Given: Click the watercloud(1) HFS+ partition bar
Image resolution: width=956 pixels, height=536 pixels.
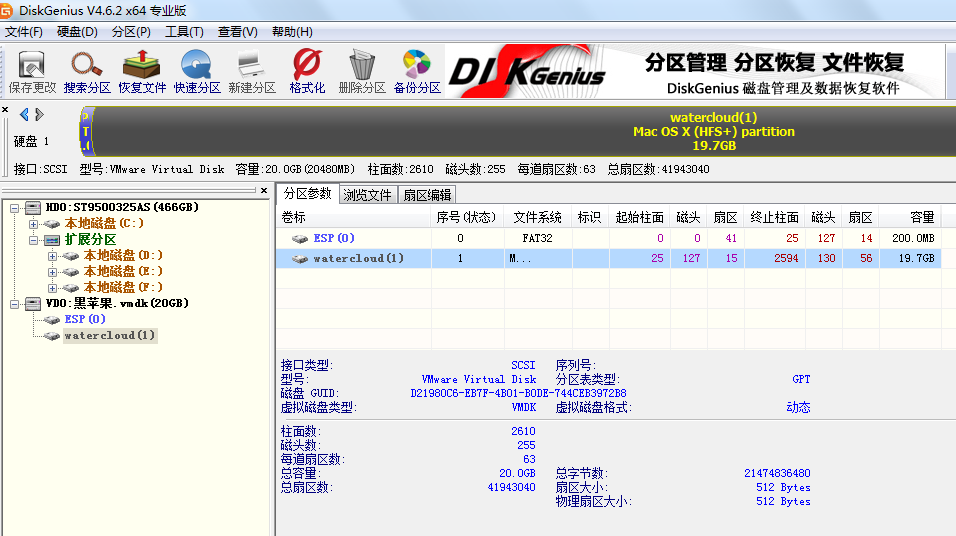Looking at the screenshot, I should coord(524,131).
